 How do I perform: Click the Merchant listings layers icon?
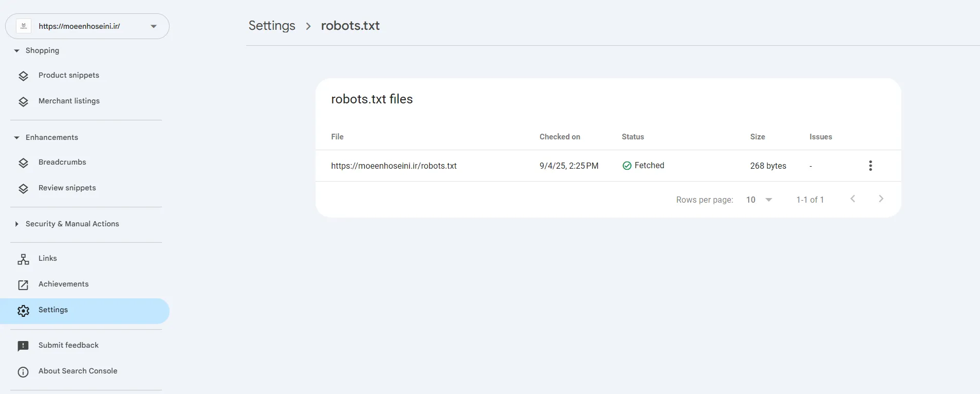click(23, 102)
